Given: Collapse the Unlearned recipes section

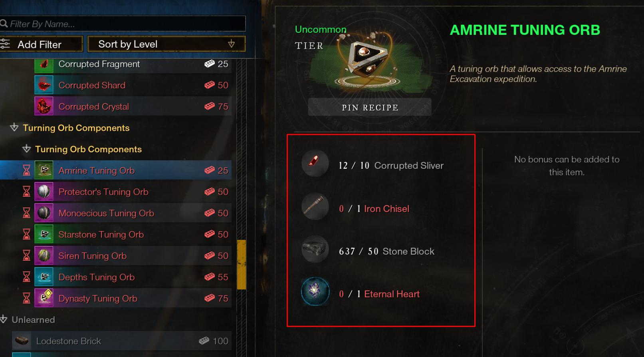Looking at the screenshot, I should click(4, 319).
